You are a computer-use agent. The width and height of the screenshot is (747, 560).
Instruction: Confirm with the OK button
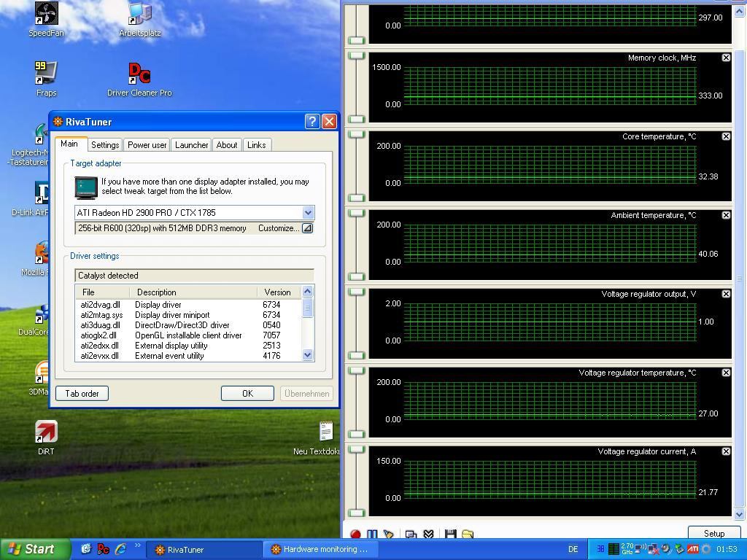tap(247, 393)
